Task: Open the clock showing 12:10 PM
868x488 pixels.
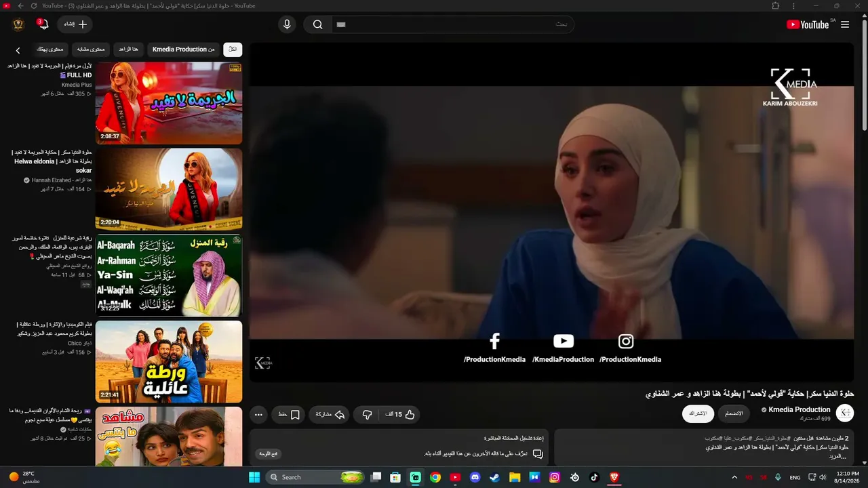Action: (847, 477)
